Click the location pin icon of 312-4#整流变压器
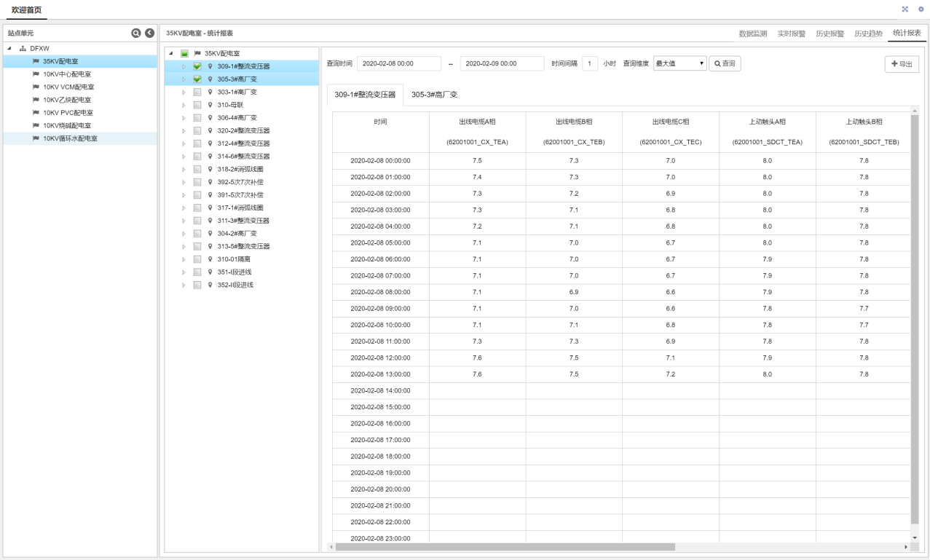 tap(210, 143)
